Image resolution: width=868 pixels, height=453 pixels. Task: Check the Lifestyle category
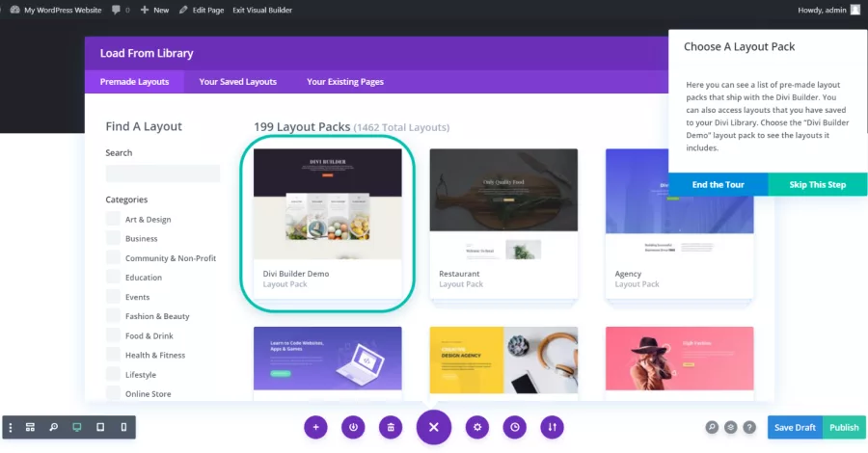point(113,374)
